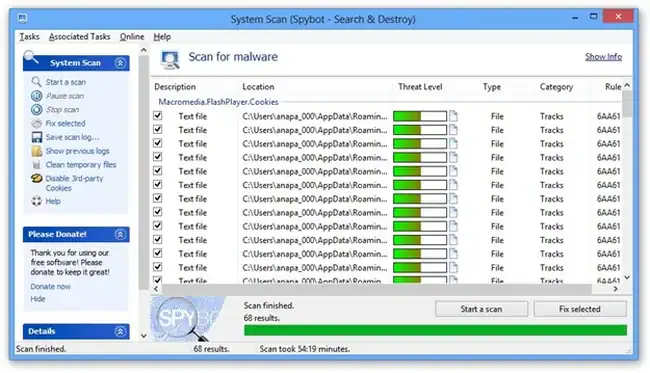Open the Associated Tasks menu
The height and width of the screenshot is (373, 650).
(x=80, y=36)
